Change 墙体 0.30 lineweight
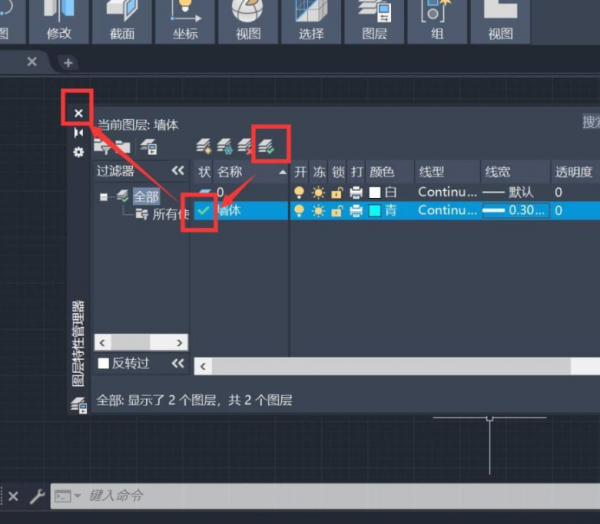Viewport: 600px width, 524px height. coord(515,211)
